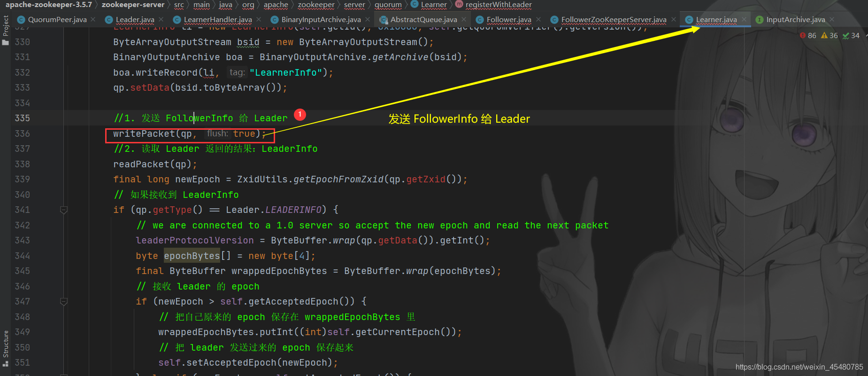Click leaderProtocolVersion variable on line 343
868x376 pixels.
point(194,240)
